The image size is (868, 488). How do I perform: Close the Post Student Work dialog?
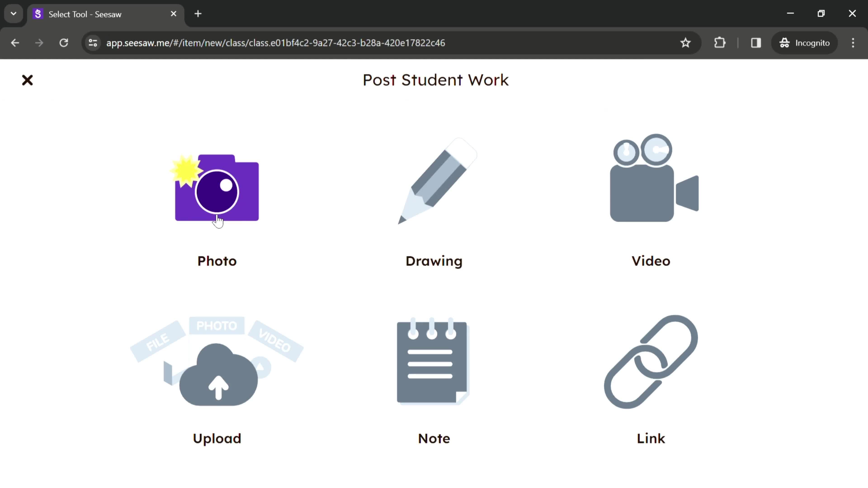click(27, 80)
